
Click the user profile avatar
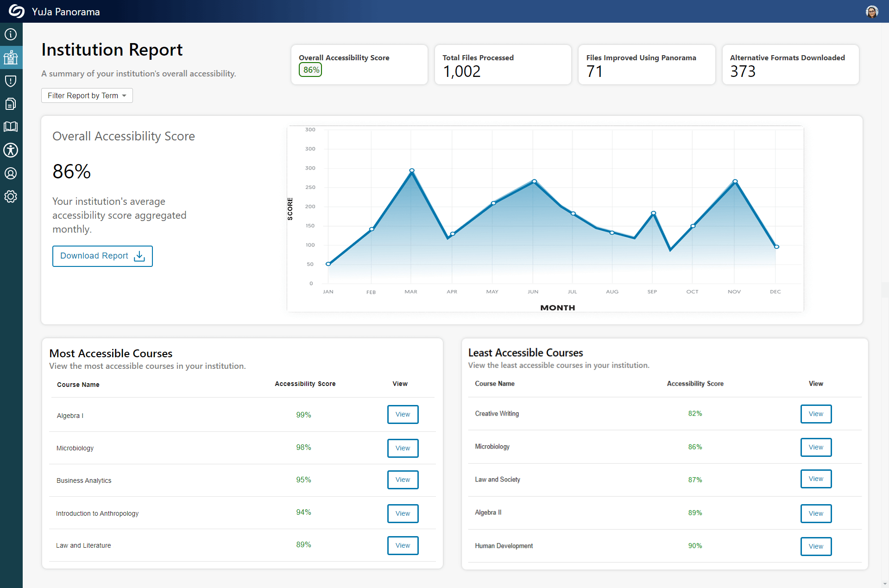pos(872,12)
